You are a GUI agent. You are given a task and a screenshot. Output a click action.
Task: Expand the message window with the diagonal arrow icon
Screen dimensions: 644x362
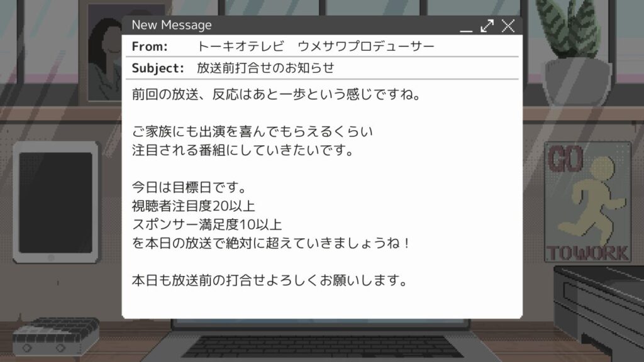[x=487, y=26]
